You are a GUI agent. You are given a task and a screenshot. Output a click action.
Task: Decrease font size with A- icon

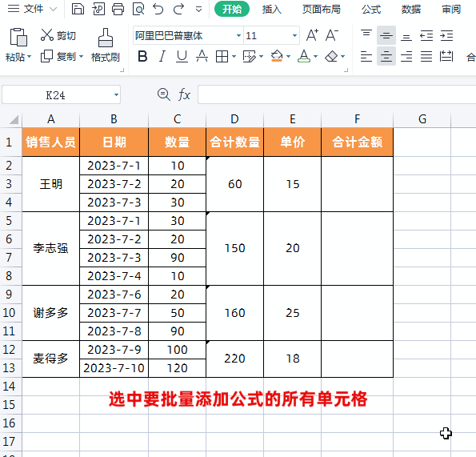tap(331, 35)
